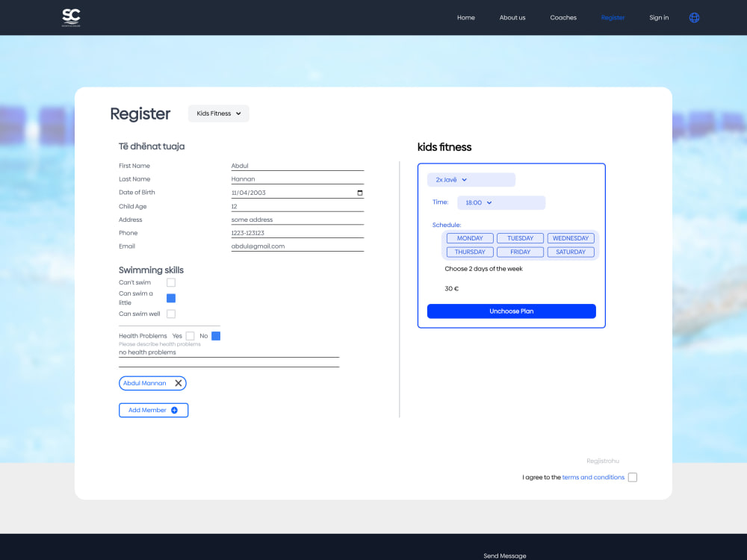Click the health problems description field
The image size is (747, 560).
tap(229, 352)
